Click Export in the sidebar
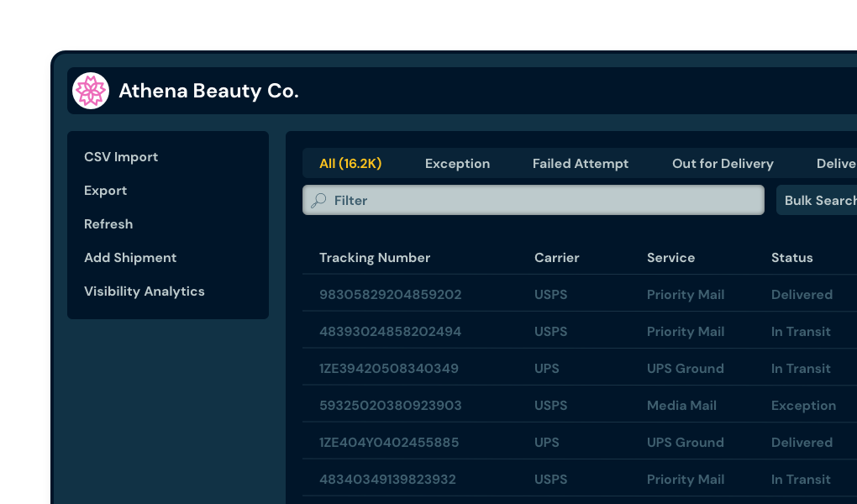Screen dimensions: 857x504 (x=105, y=190)
